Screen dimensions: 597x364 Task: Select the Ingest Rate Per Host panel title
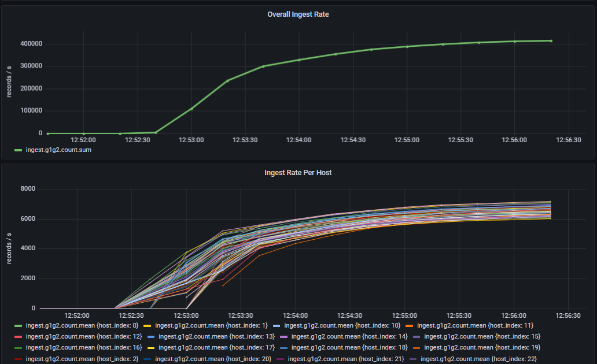298,172
